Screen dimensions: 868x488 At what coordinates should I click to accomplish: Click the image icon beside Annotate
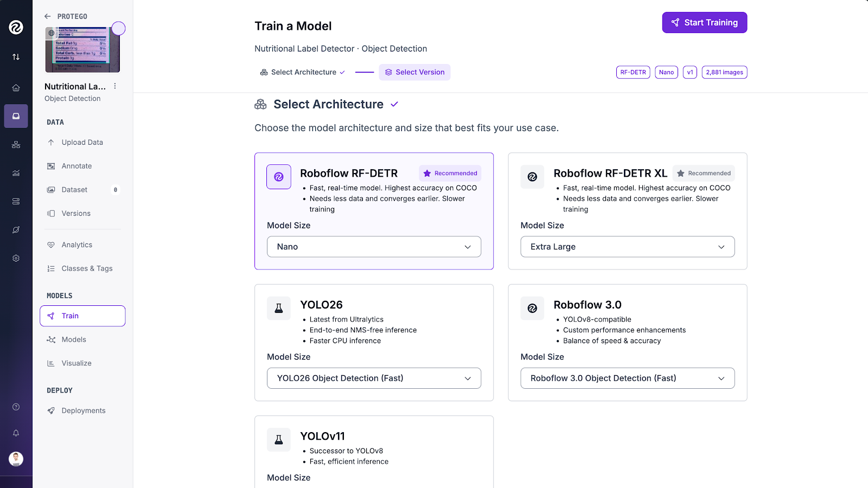[x=51, y=166]
